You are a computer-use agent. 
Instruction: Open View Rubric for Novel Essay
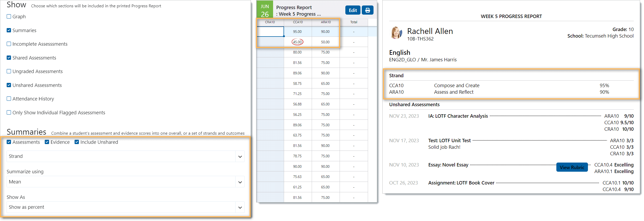coord(572,168)
